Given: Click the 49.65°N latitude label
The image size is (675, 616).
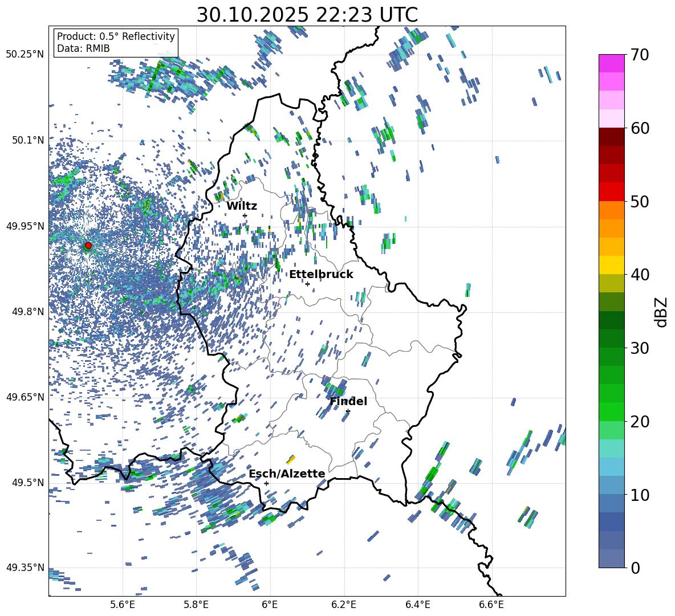Looking at the screenshot, I should coord(25,397).
